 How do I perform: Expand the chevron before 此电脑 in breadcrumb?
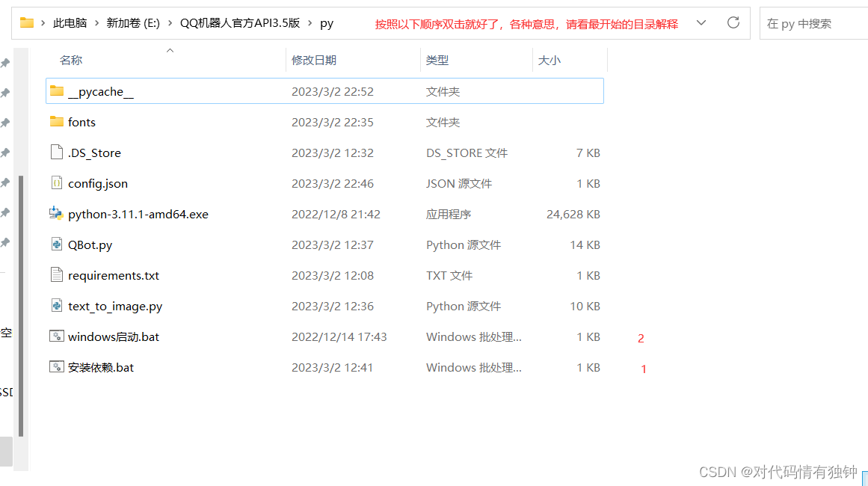click(43, 23)
